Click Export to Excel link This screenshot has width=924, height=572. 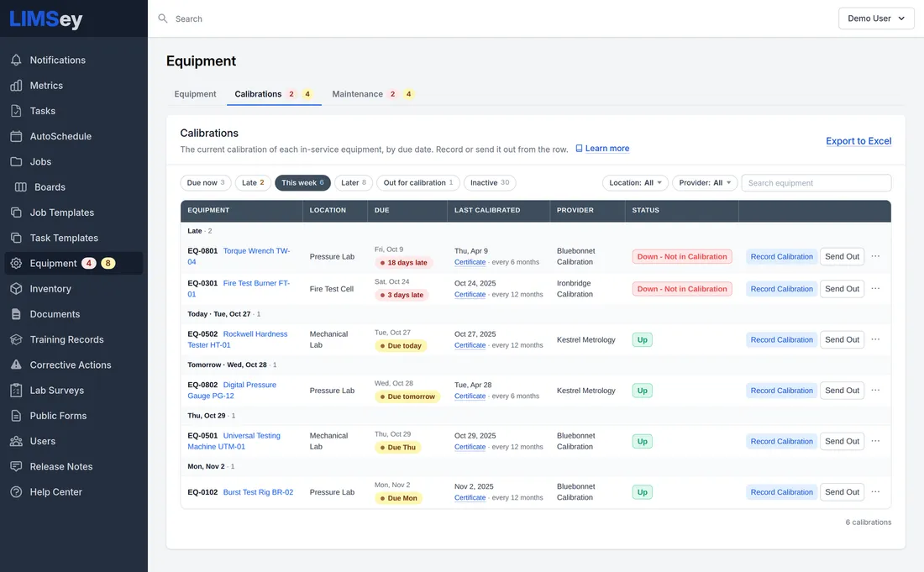pos(858,141)
